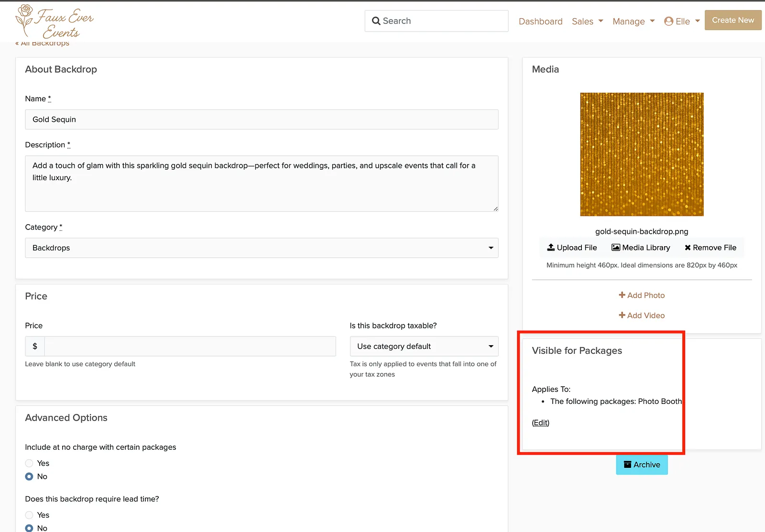Return via the All Backdrops link
The height and width of the screenshot is (532, 765).
(x=42, y=43)
